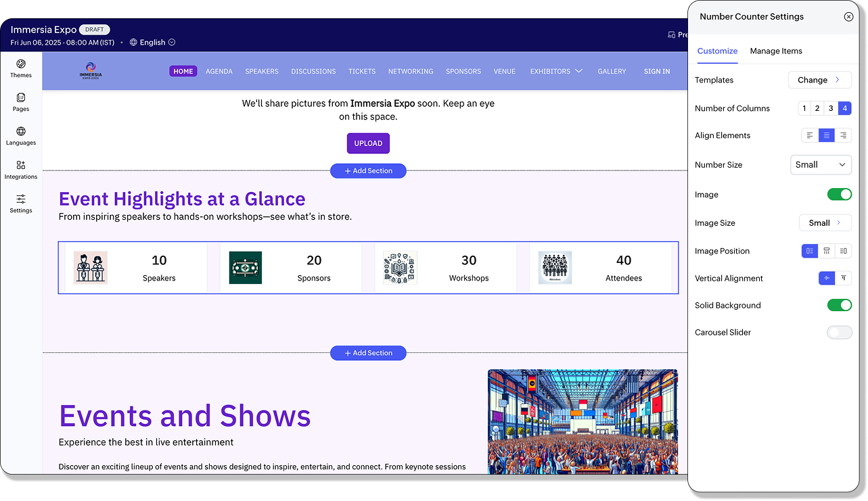Click the UPLOAD button

click(368, 143)
